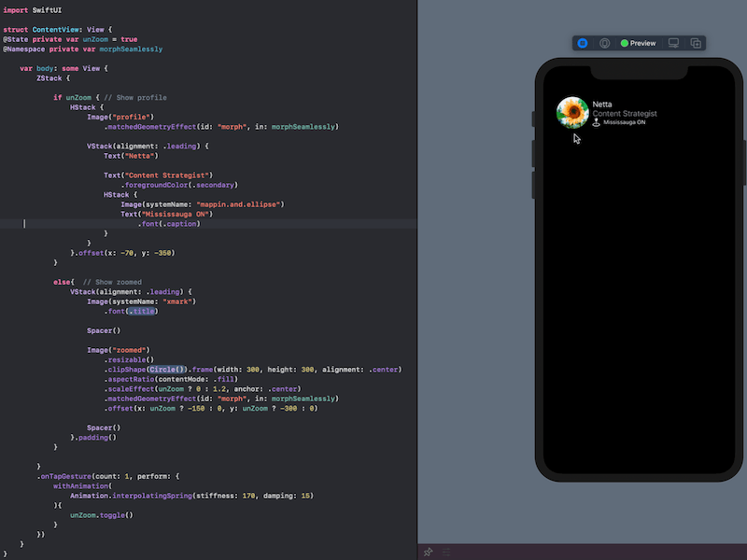747x560 pixels.
Task: Click the Netta name label in the preview
Action: tap(601, 105)
